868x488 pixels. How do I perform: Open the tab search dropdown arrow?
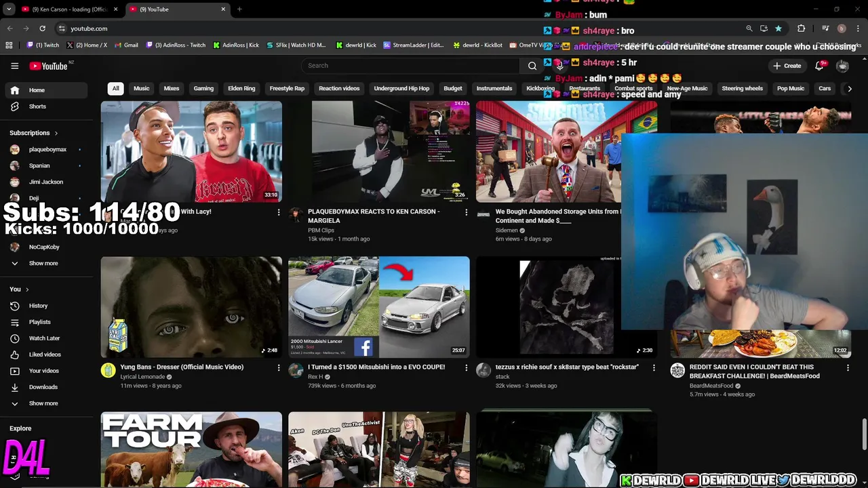[x=9, y=9]
